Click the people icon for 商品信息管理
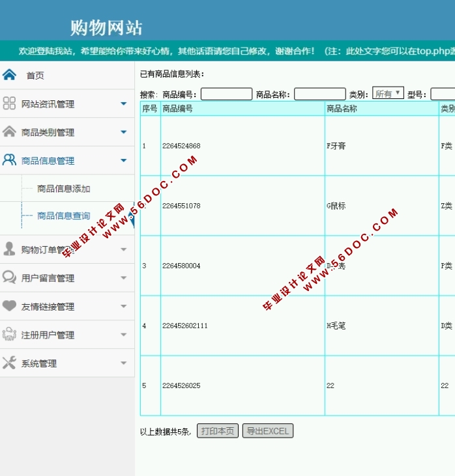This screenshot has width=455, height=476. [9, 160]
